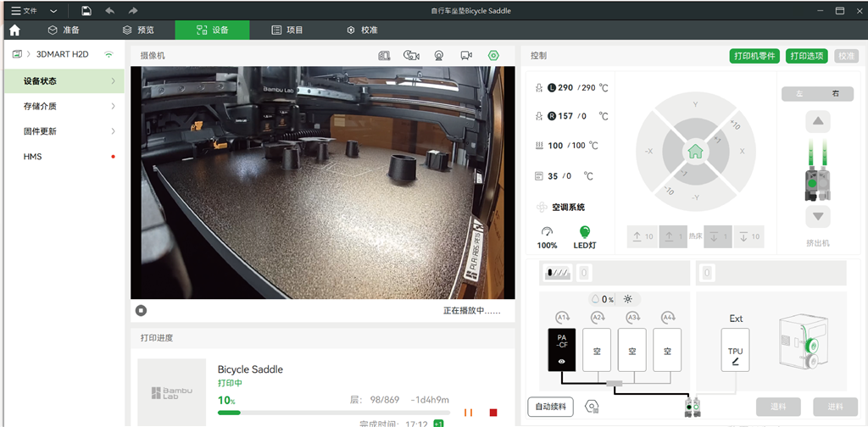The image size is (868, 427).
Task: Click the save icon in the title bar
Action: click(x=86, y=10)
